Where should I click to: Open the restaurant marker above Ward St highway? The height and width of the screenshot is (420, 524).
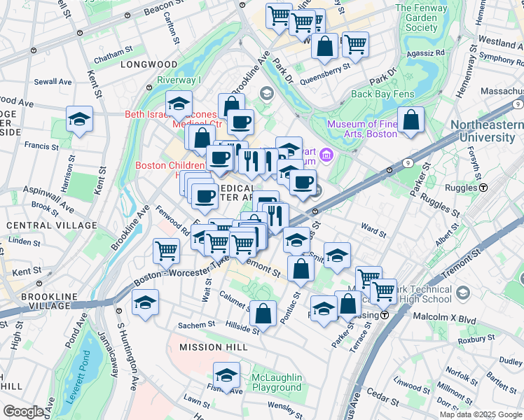[276, 218]
